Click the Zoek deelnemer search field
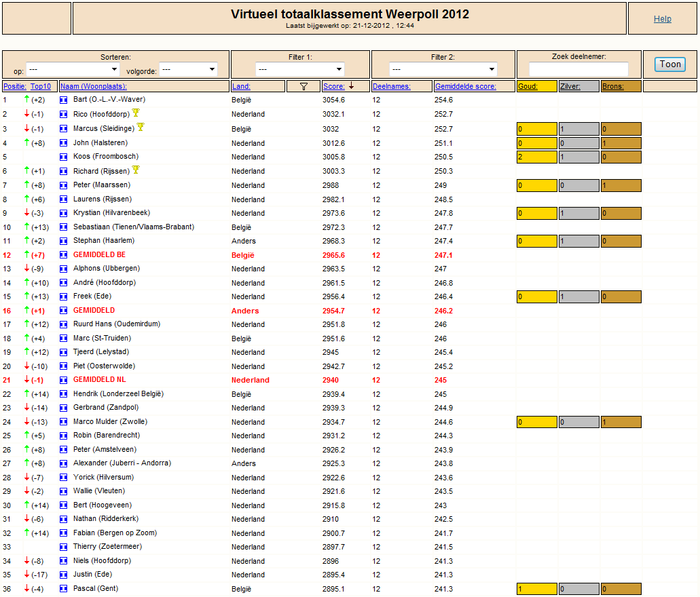700x597 pixels. tap(578, 69)
